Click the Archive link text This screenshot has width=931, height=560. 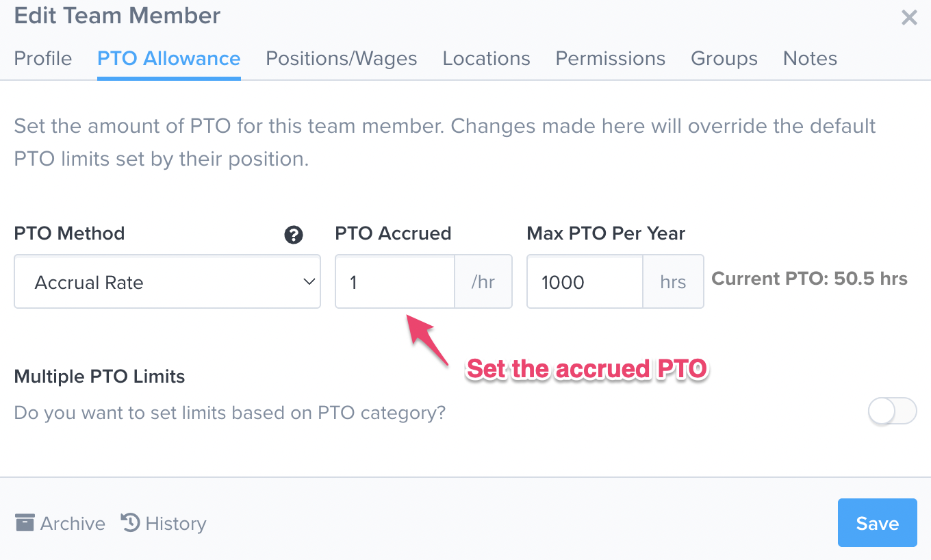pyautogui.click(x=73, y=524)
